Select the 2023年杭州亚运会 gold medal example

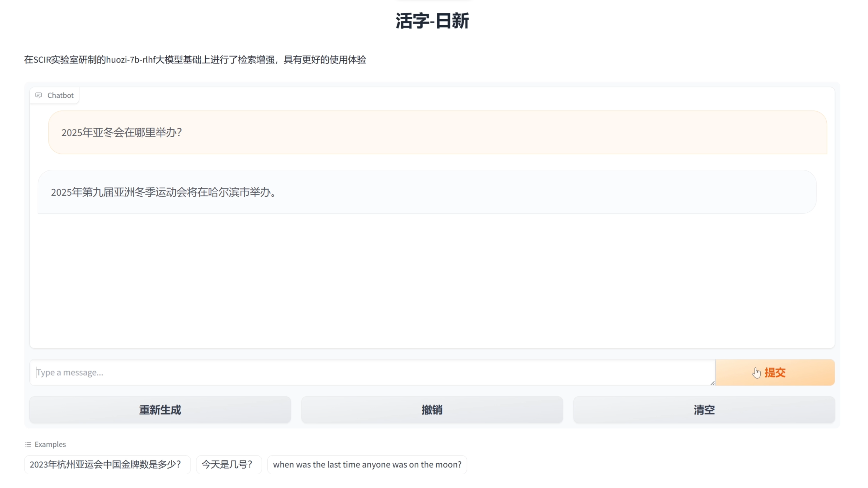[x=106, y=465]
